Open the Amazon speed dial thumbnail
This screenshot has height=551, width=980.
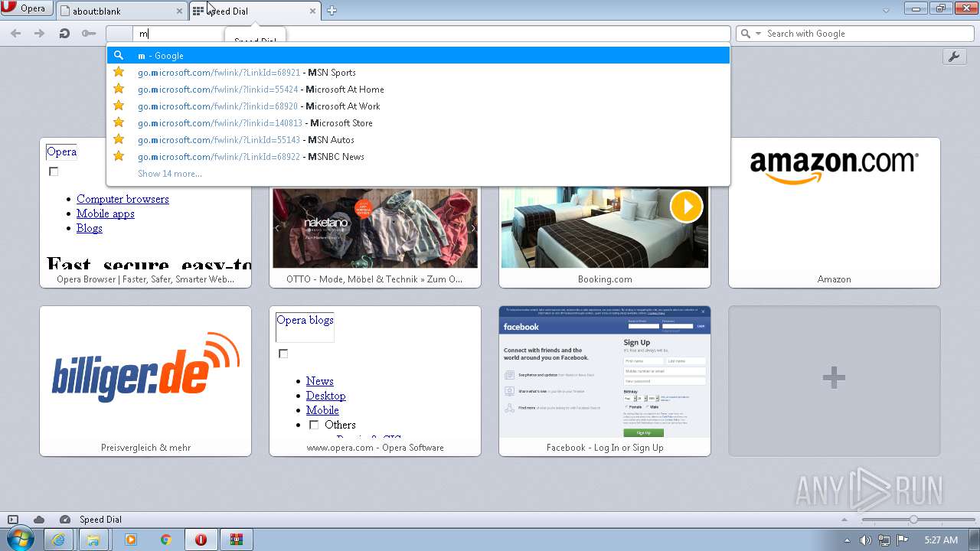point(835,213)
